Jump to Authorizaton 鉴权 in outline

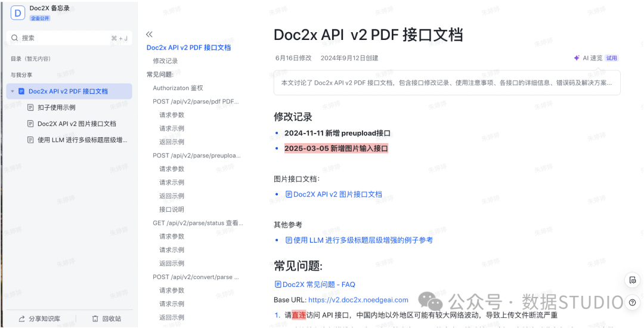pyautogui.click(x=178, y=88)
